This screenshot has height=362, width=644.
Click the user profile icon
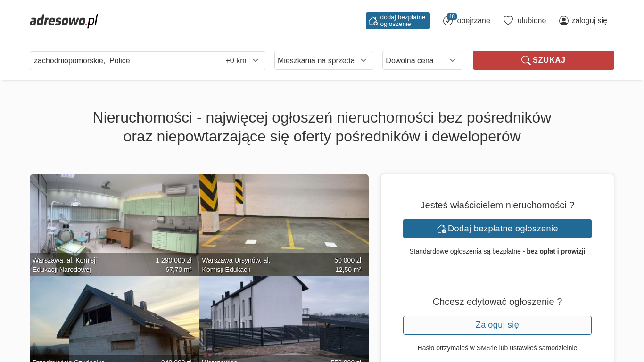tap(563, 21)
